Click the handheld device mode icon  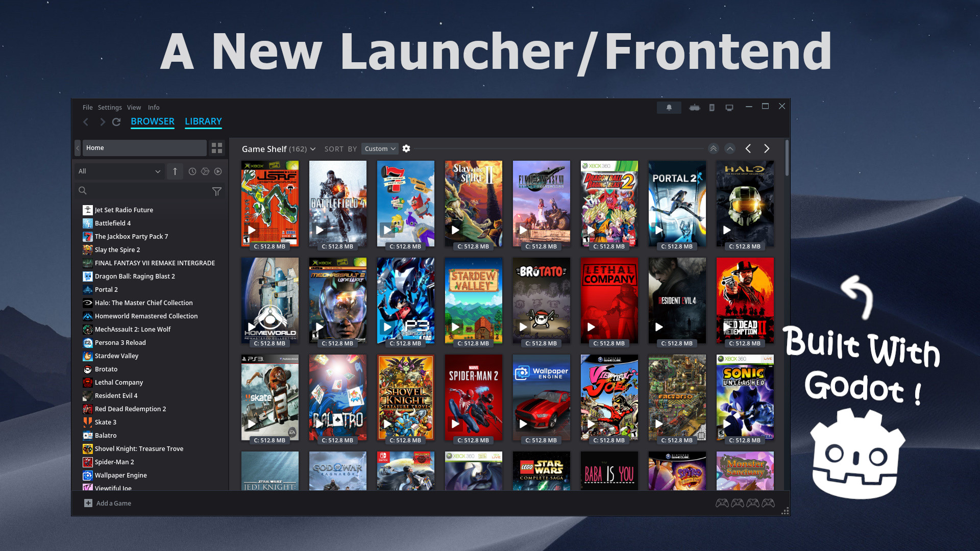(712, 108)
